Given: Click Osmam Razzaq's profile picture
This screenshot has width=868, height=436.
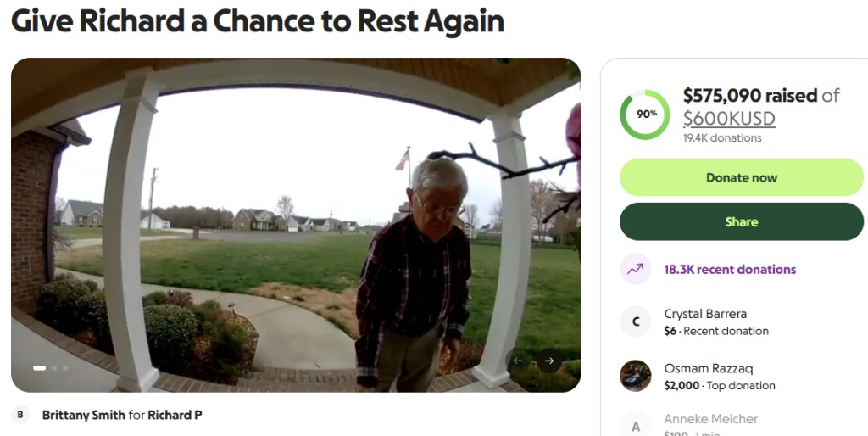Looking at the screenshot, I should (635, 376).
